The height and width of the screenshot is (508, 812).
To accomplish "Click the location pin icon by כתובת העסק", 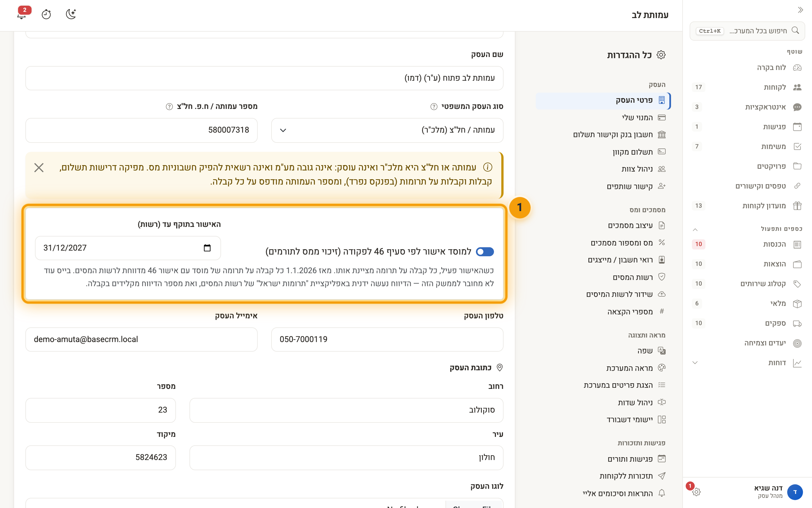I will (x=500, y=367).
